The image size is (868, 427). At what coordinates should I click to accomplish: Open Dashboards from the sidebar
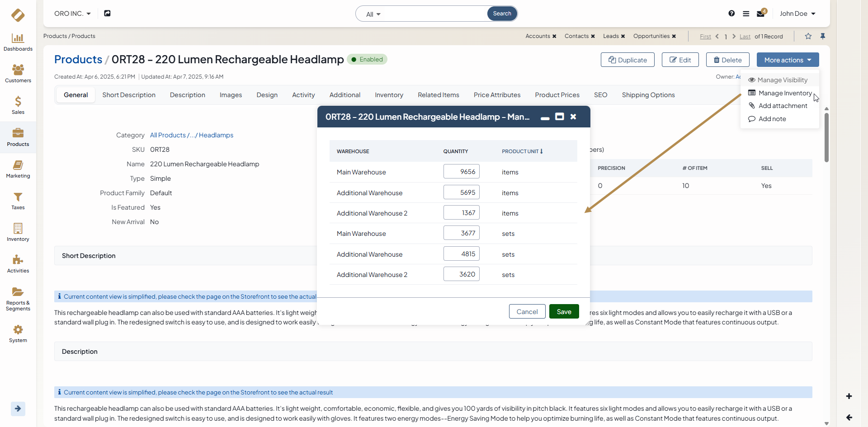point(18,42)
